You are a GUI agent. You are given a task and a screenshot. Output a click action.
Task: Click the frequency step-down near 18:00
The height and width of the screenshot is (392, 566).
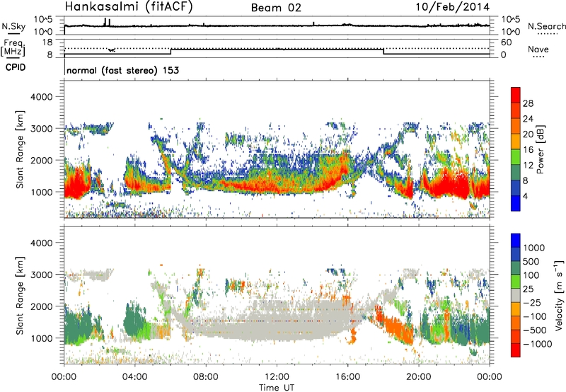pos(383,52)
